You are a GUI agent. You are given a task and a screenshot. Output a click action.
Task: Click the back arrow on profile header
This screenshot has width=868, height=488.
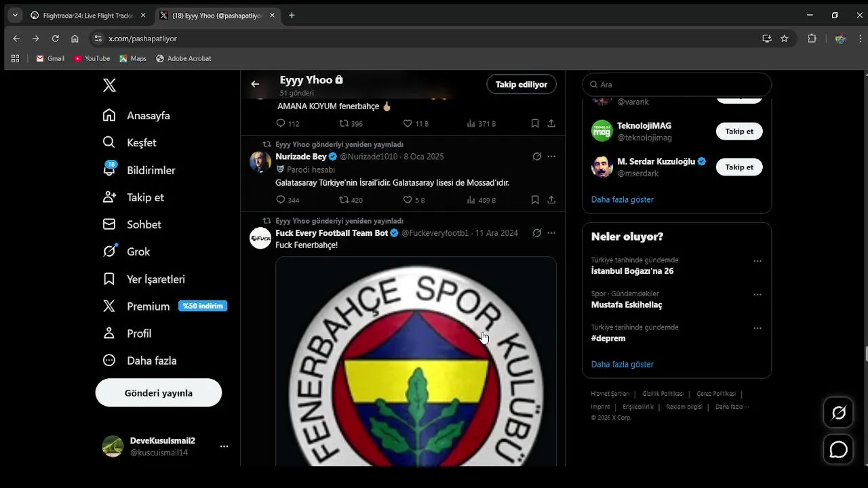point(255,84)
